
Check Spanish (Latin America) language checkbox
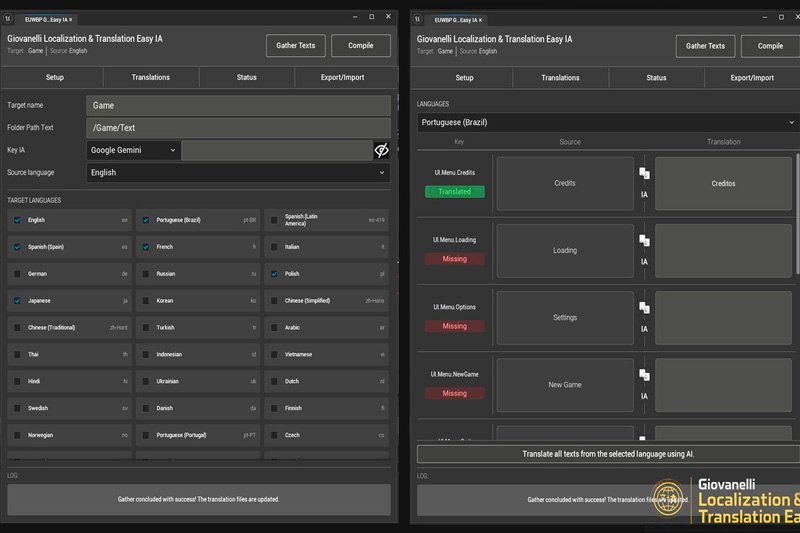tap(274, 220)
